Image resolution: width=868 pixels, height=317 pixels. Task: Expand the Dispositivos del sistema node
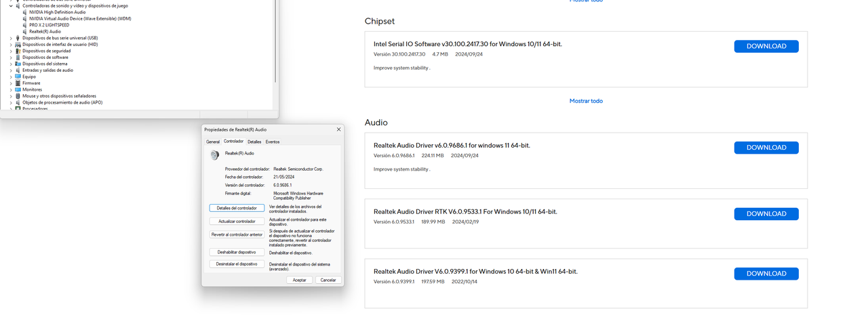point(11,64)
